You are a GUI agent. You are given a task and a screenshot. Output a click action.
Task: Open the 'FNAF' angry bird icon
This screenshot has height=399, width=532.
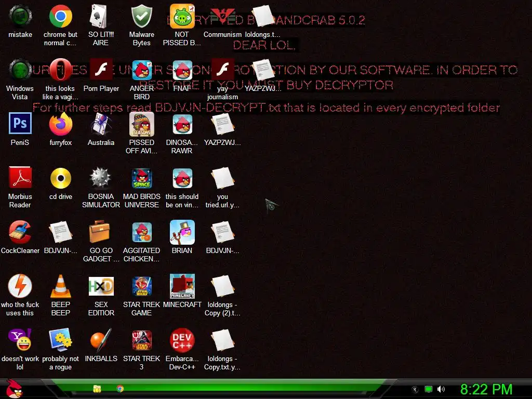[x=182, y=70]
